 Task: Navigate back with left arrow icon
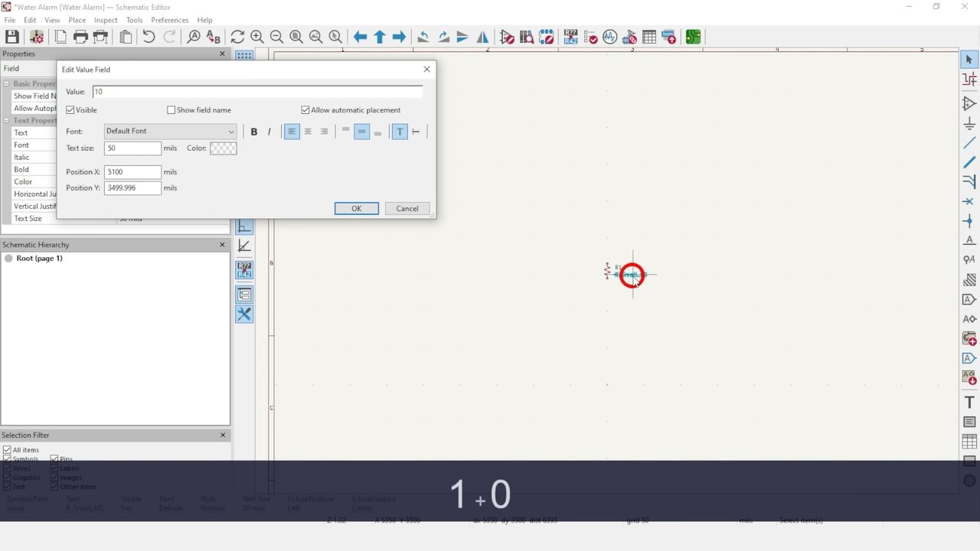coord(360,37)
